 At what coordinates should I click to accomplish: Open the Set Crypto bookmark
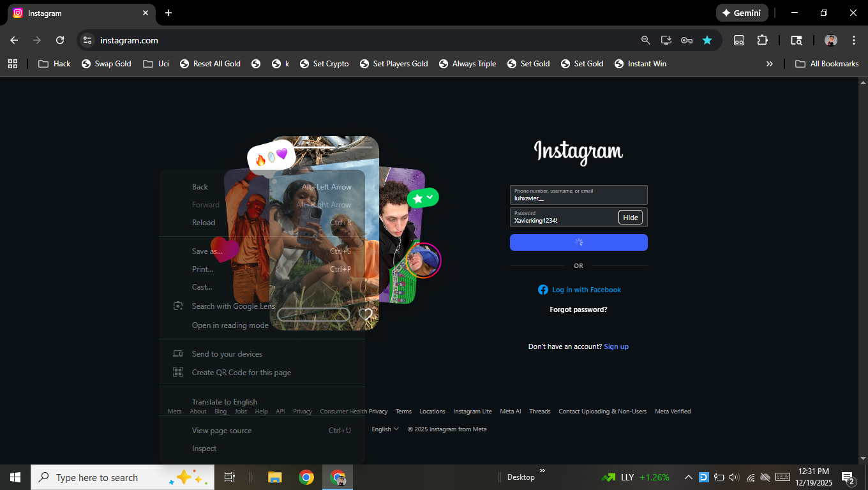[x=324, y=64]
